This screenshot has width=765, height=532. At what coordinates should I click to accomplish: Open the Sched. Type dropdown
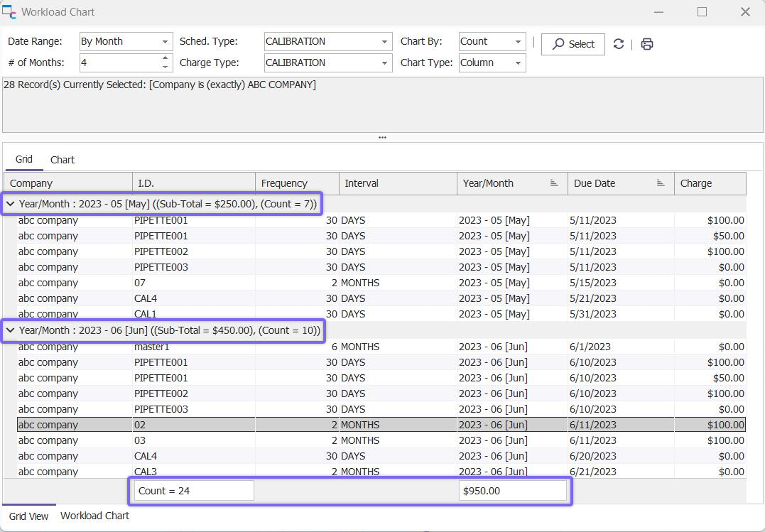[x=384, y=42]
